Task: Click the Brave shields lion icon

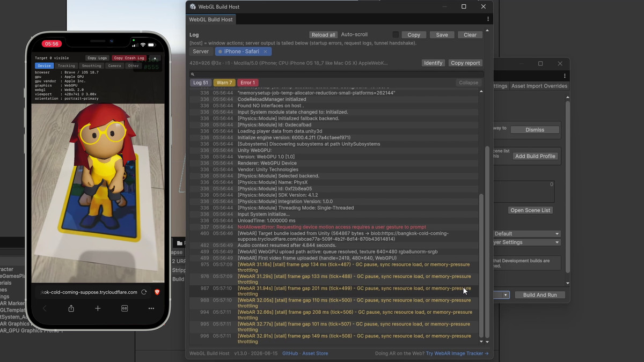Action: 157,292
